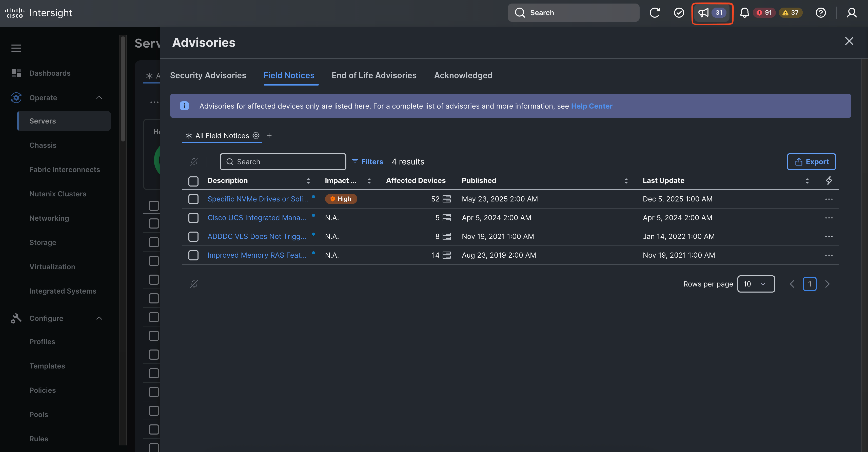The image size is (868, 452).
Task: Collapse the Operate section
Action: (x=99, y=98)
